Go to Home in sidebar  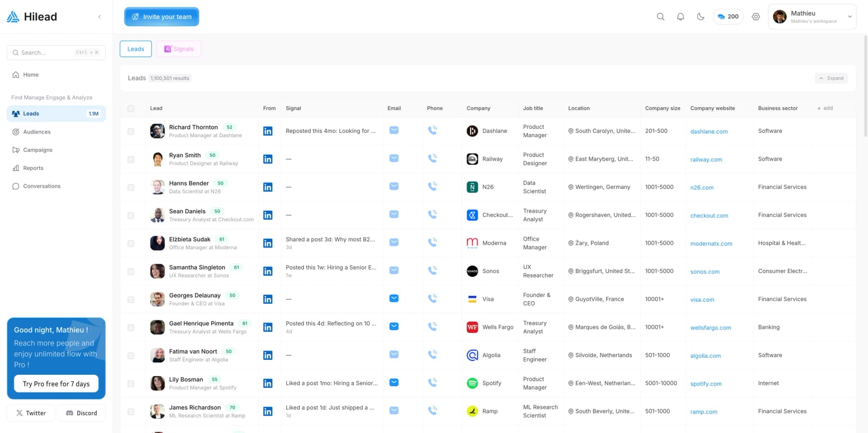point(56,75)
